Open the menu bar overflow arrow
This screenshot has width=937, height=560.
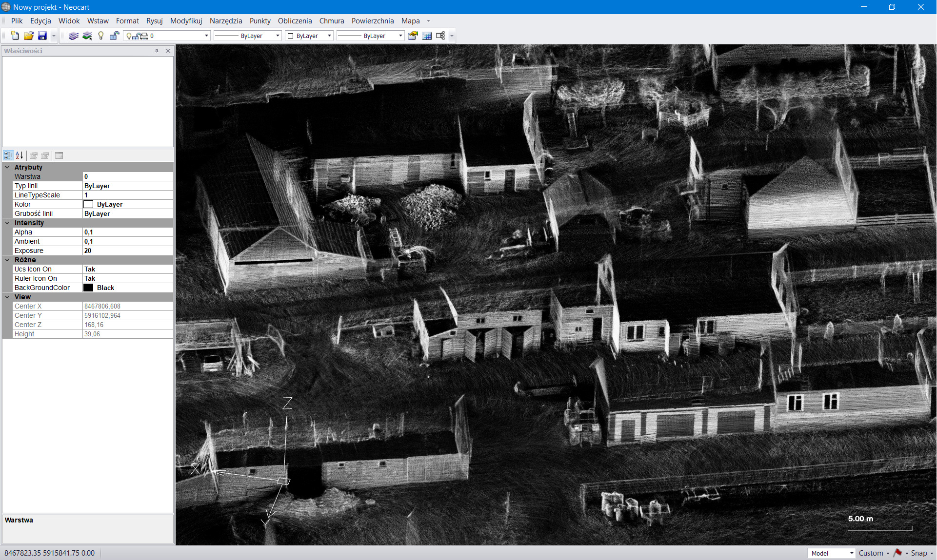tap(428, 21)
